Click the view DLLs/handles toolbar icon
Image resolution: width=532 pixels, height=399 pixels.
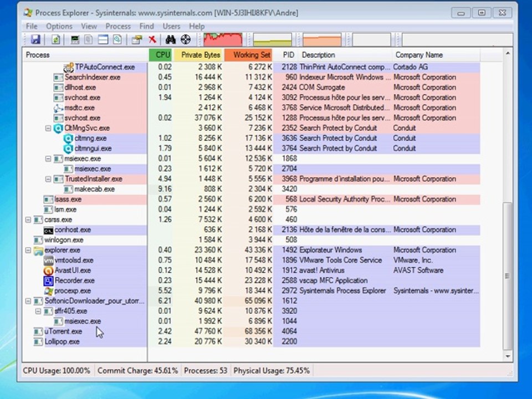(x=117, y=39)
